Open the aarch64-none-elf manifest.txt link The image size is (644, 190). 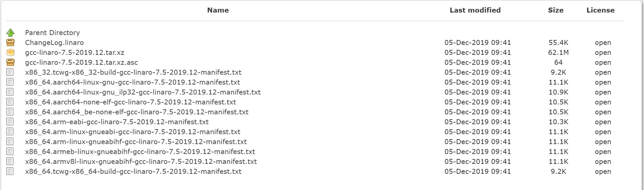pyautogui.click(x=130, y=102)
